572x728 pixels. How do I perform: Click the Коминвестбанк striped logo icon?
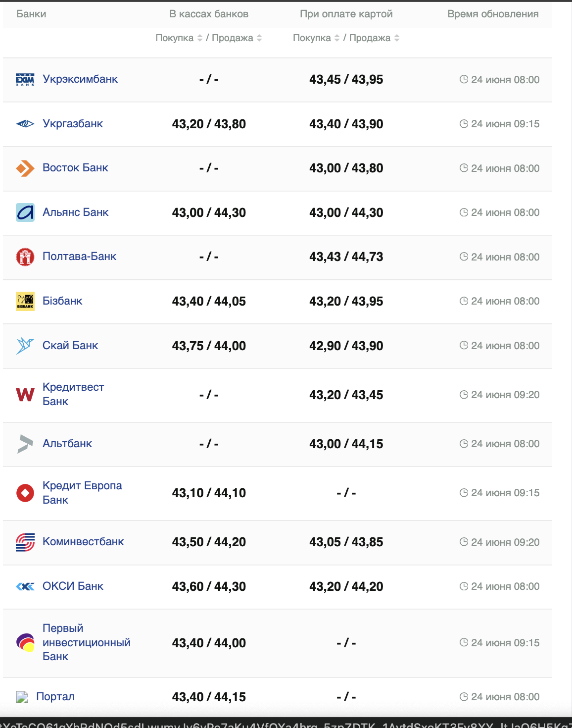point(25,542)
